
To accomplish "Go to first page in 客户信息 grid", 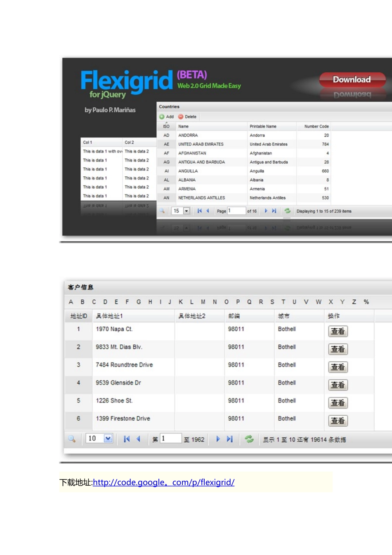I will 127,439.
